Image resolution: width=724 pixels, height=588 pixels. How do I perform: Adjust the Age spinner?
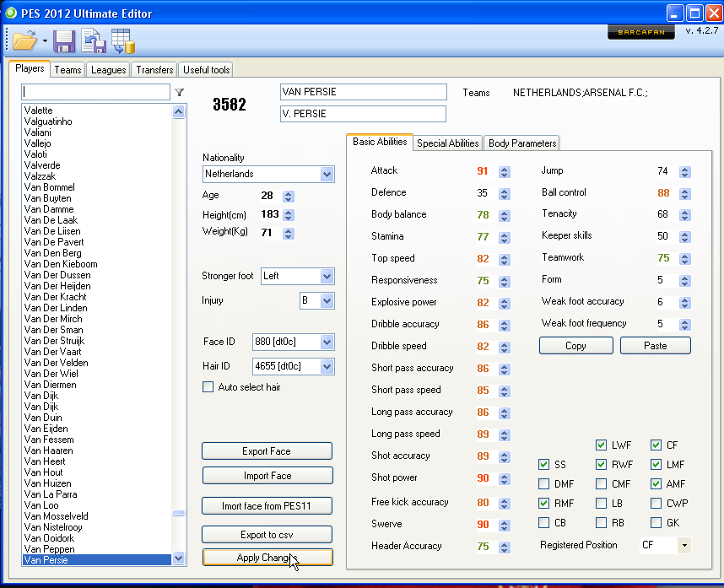click(x=289, y=197)
